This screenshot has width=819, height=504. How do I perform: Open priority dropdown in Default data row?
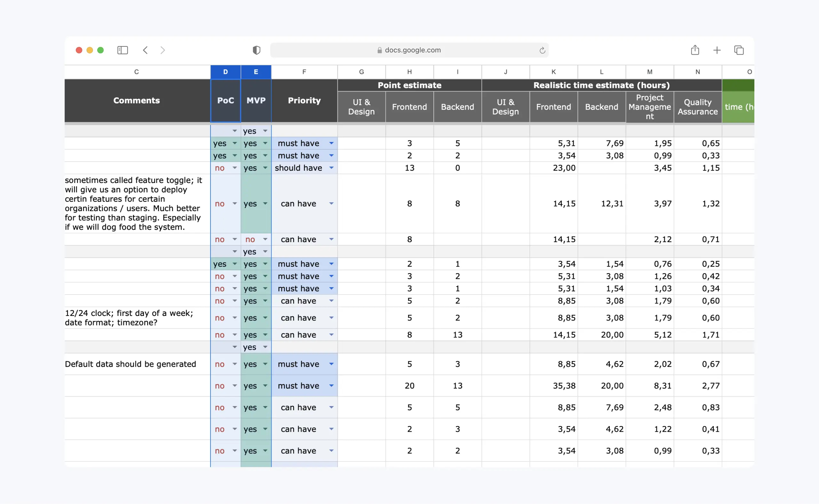pyautogui.click(x=331, y=364)
